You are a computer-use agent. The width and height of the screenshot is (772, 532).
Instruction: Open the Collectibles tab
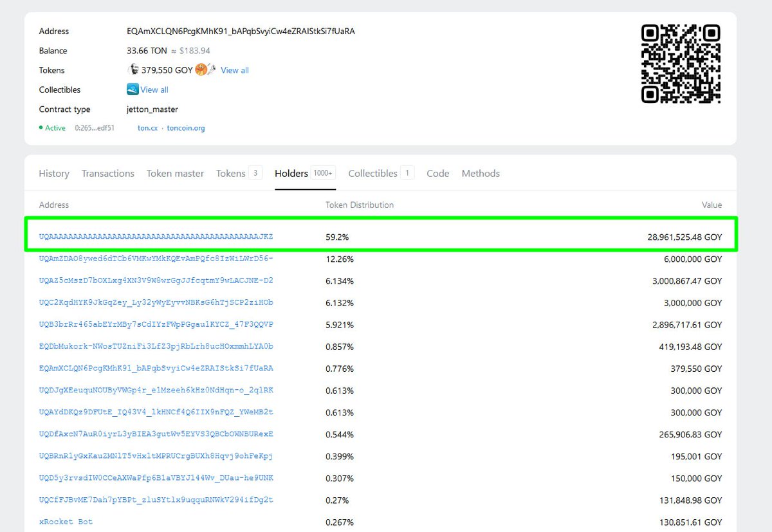[x=375, y=173]
